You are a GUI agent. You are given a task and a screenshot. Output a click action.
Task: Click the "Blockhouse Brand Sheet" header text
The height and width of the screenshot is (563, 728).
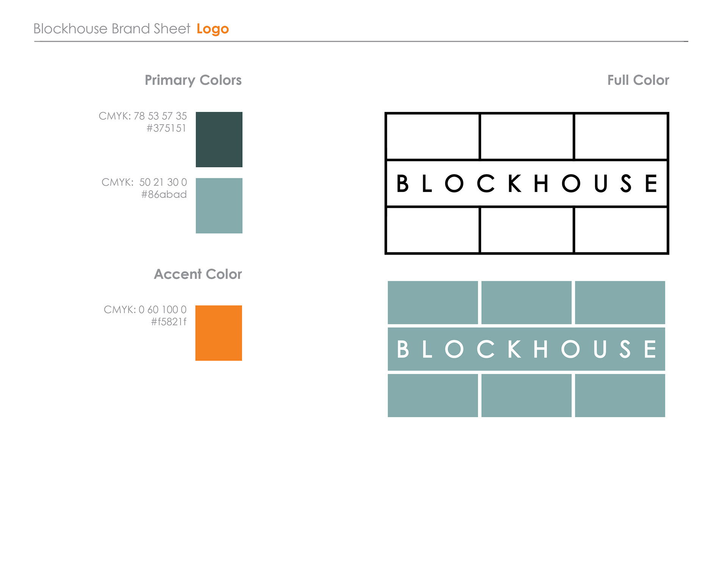[x=111, y=29]
